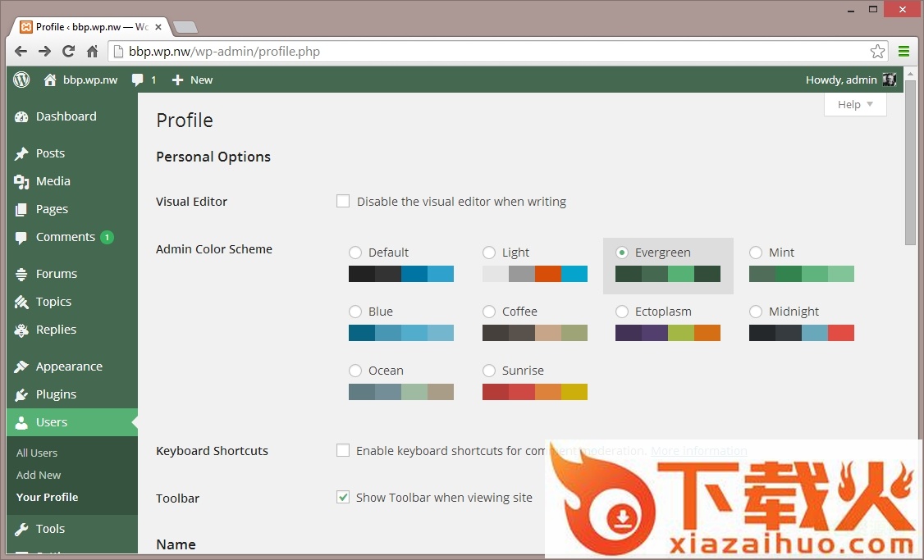924x560 pixels.
Task: Bookmark the page with the star icon
Action: tap(877, 51)
